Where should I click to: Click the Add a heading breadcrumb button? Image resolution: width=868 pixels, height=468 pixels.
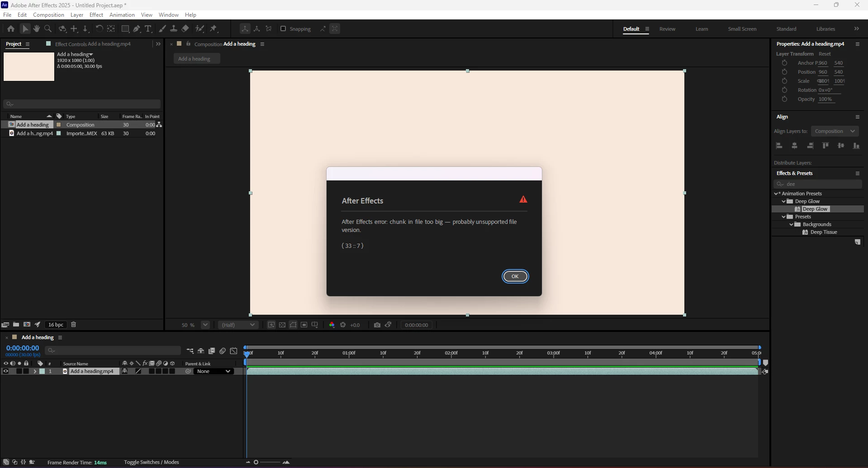click(197, 59)
